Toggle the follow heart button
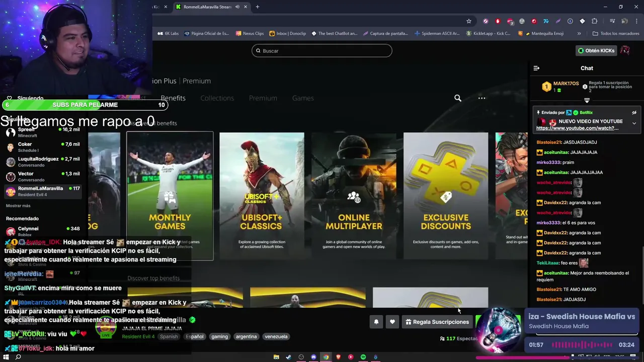 (392, 322)
